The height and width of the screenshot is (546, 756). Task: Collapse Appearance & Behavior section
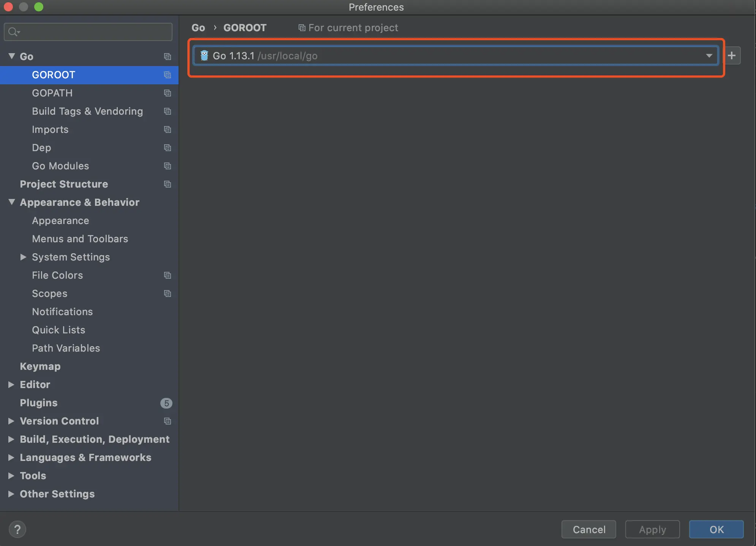pyautogui.click(x=12, y=202)
